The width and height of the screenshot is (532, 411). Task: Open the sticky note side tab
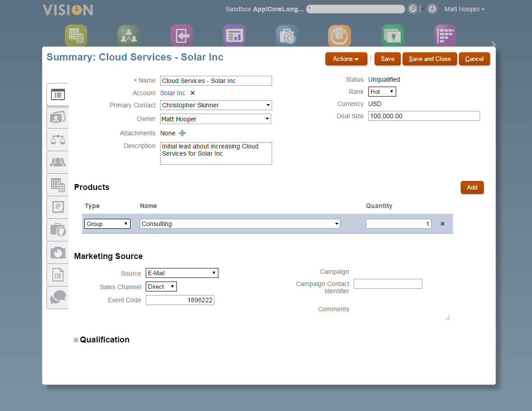[58, 207]
